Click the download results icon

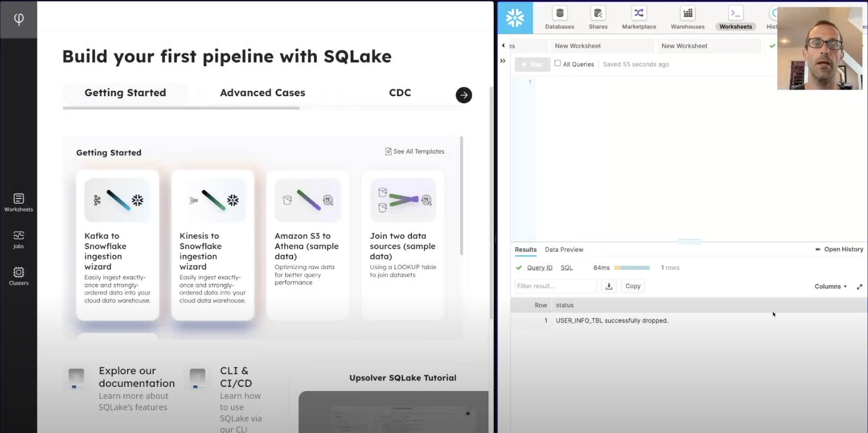point(609,286)
